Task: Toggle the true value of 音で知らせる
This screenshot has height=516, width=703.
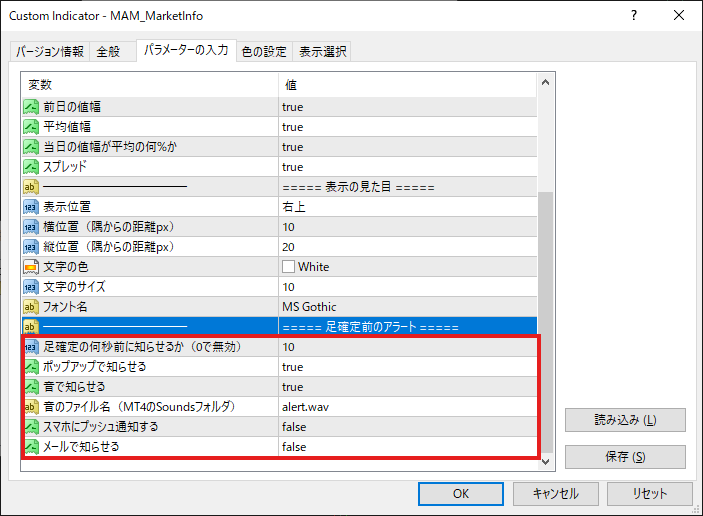Action: click(407, 386)
